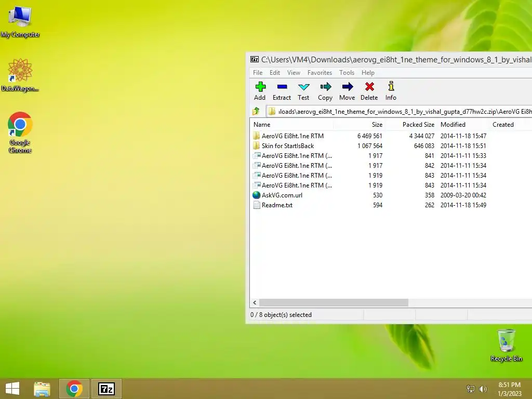Image resolution: width=532 pixels, height=399 pixels.
Task: Open the Favorites menu
Action: [x=320, y=73]
